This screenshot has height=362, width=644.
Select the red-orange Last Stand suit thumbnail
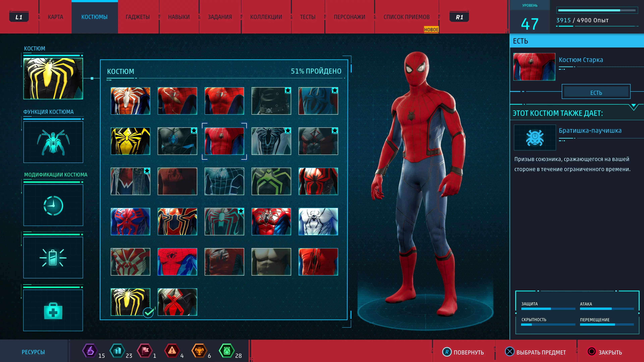[x=318, y=262]
